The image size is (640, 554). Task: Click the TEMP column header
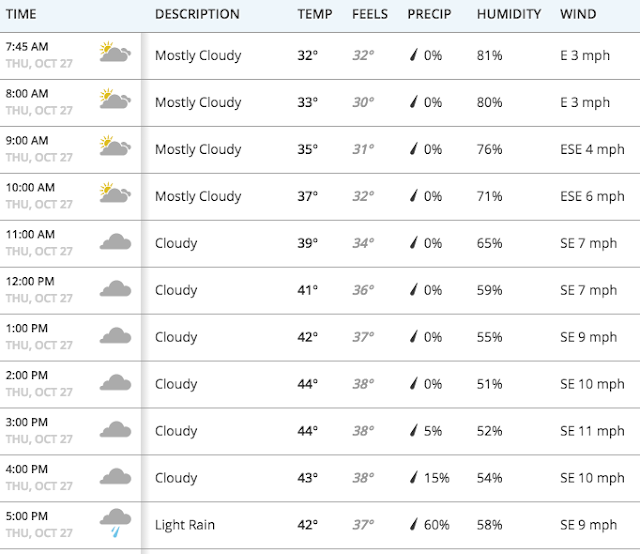click(x=315, y=14)
